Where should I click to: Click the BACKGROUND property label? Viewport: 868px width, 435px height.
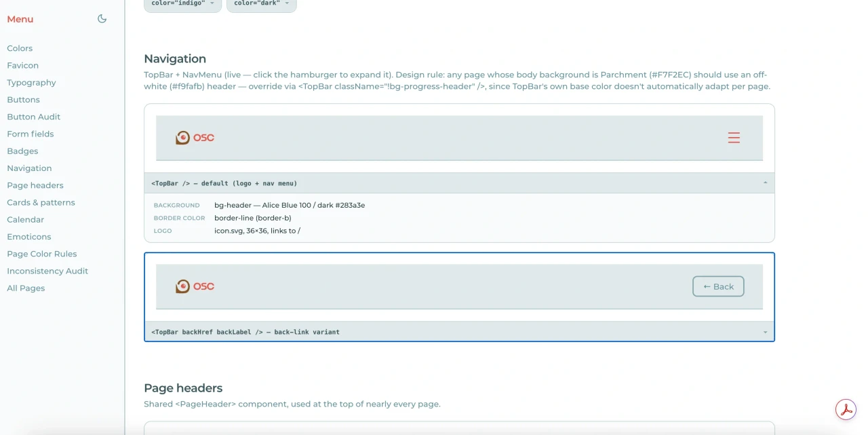click(x=177, y=205)
